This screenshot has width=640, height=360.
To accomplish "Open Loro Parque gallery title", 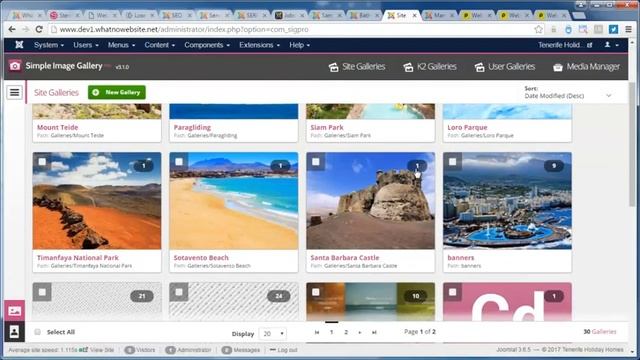I will pos(467,127).
